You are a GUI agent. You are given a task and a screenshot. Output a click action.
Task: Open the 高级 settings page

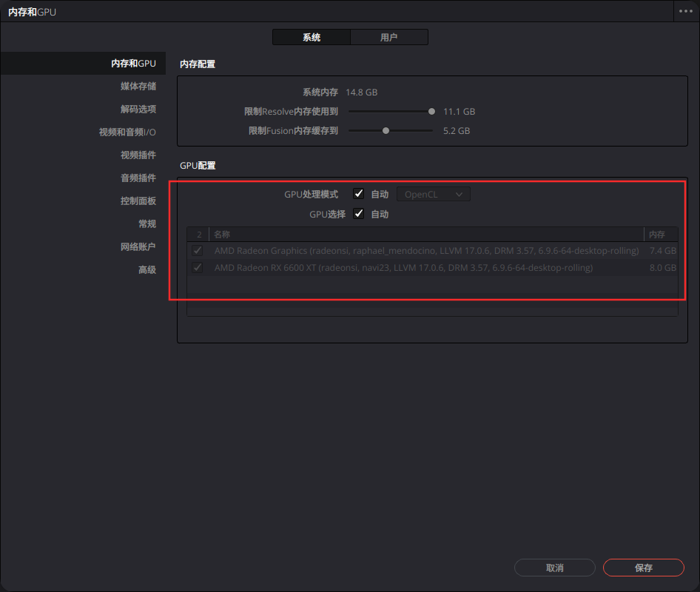(147, 269)
